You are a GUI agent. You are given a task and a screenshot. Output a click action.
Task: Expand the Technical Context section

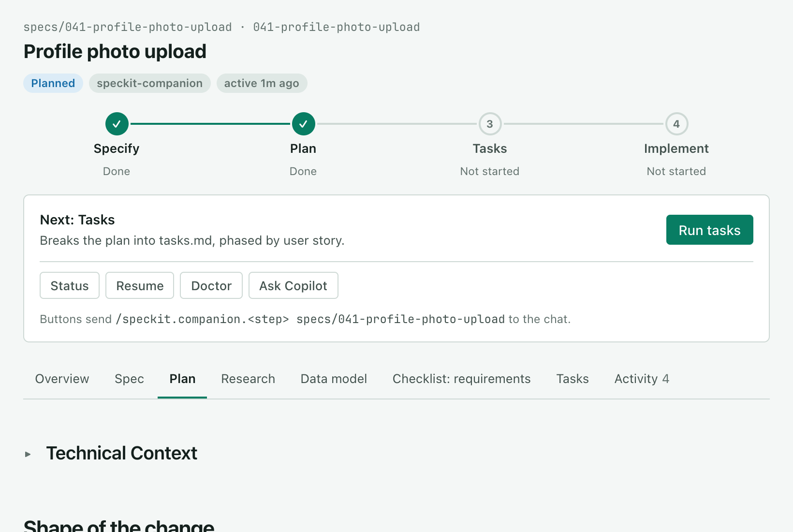(28, 454)
